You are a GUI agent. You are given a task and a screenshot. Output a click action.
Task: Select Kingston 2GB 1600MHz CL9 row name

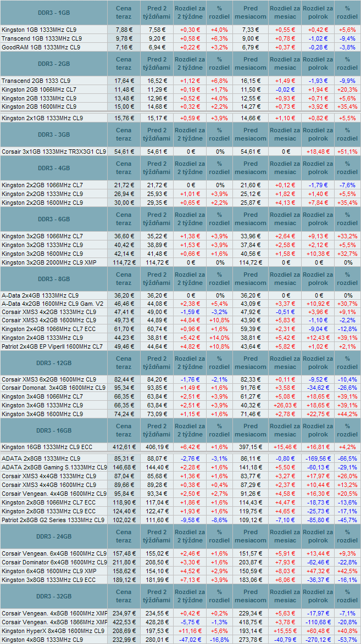point(39,107)
